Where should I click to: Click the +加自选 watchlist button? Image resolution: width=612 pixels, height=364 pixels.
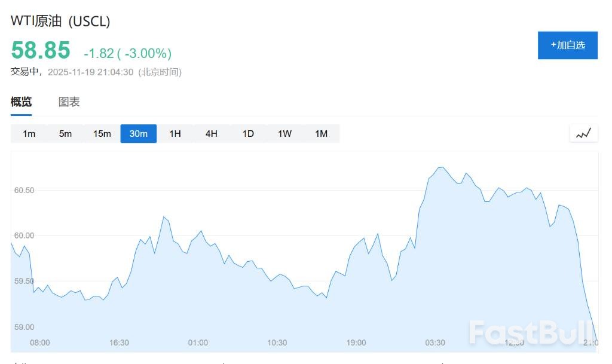coord(568,45)
